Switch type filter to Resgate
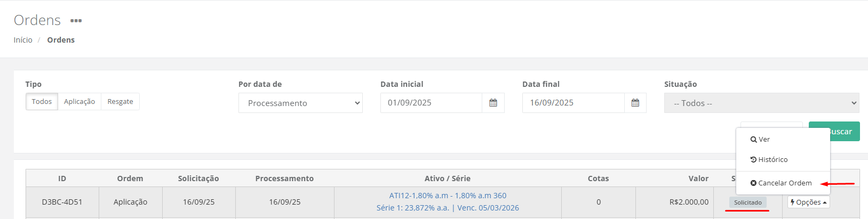Screen dimensions: 868x219 pos(120,102)
